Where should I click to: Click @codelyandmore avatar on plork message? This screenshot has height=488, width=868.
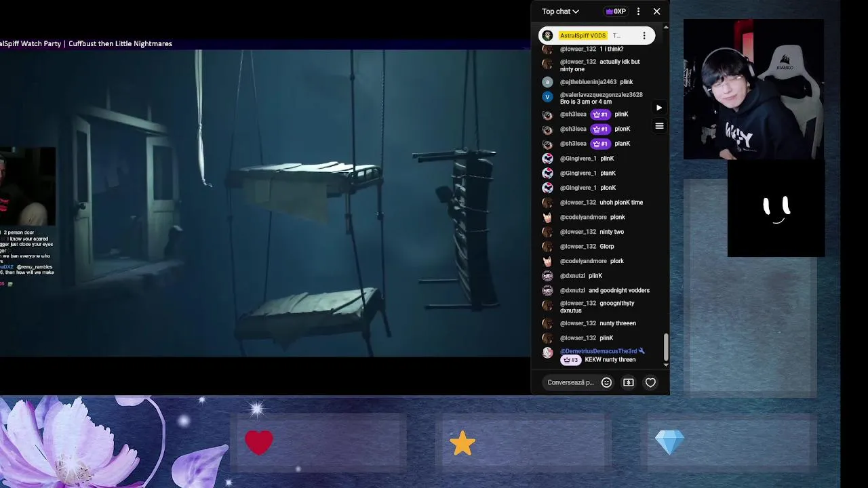click(x=547, y=262)
